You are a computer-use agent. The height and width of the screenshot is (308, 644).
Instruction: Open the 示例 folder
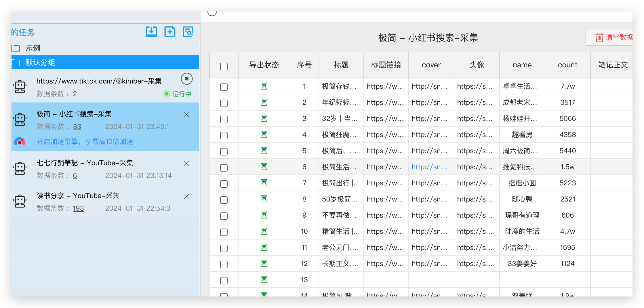105,48
